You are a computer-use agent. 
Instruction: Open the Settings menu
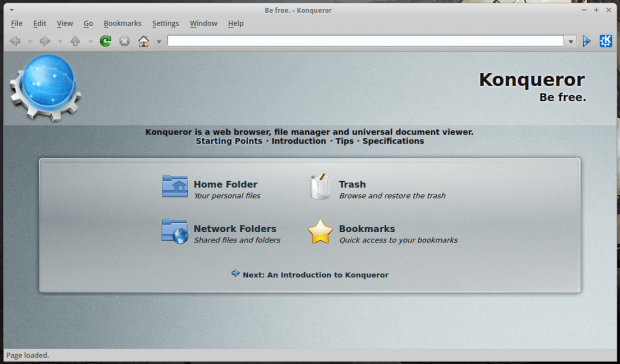165,24
